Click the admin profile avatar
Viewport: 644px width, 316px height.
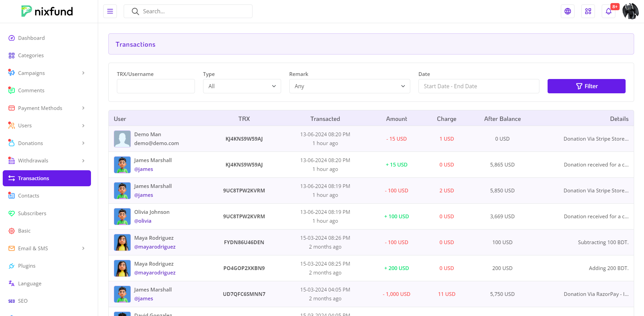pos(630,11)
